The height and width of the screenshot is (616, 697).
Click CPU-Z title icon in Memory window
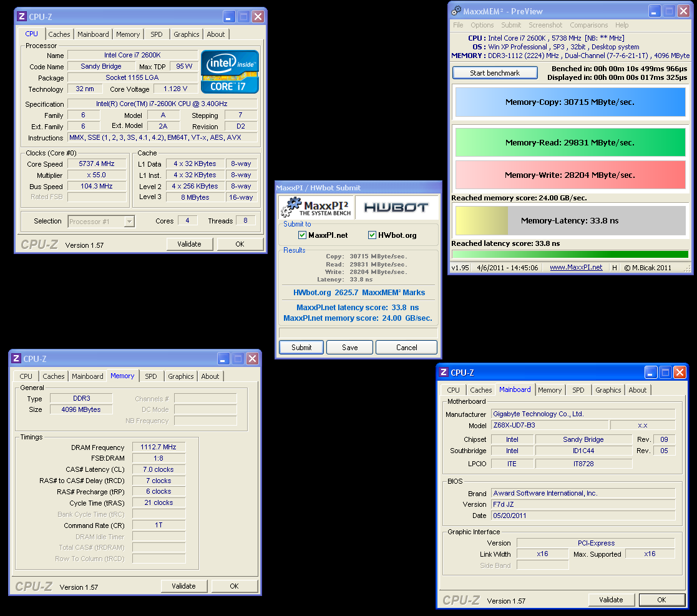(16, 358)
